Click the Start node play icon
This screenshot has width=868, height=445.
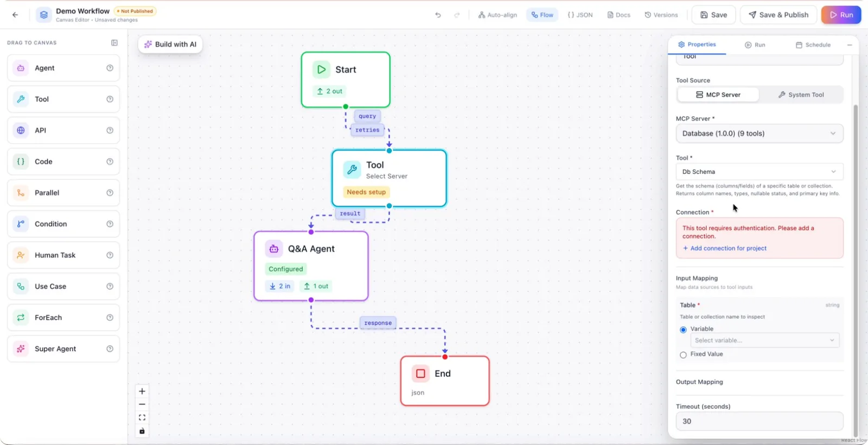pos(321,69)
